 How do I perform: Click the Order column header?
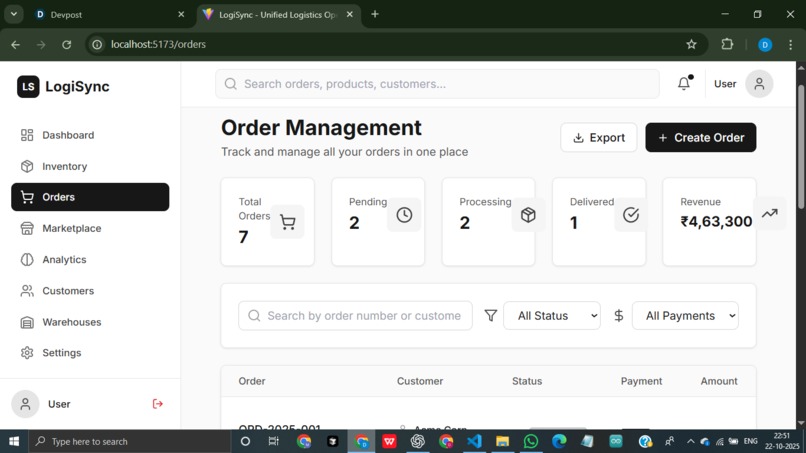[252, 381]
